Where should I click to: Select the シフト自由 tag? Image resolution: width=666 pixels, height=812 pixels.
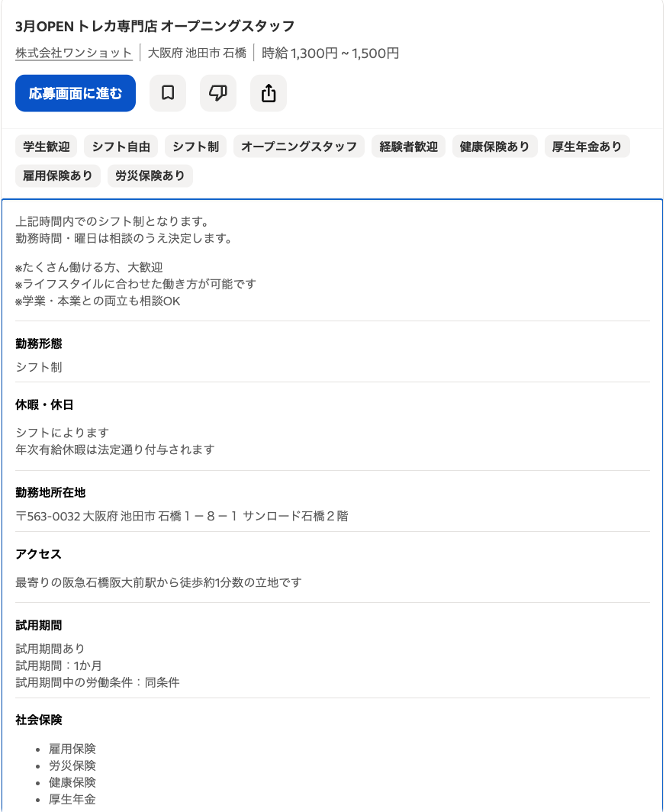pos(121,147)
